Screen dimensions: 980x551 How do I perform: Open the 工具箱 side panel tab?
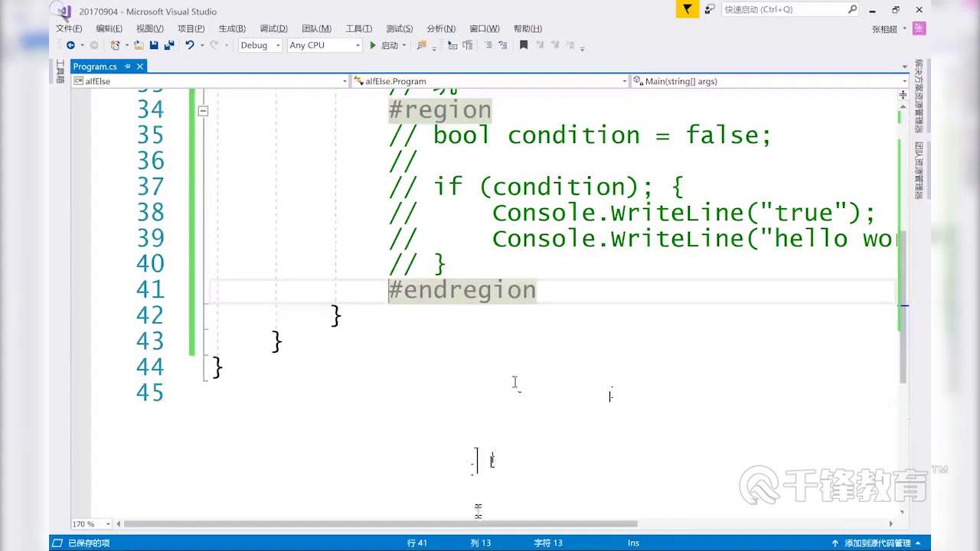[x=60, y=72]
